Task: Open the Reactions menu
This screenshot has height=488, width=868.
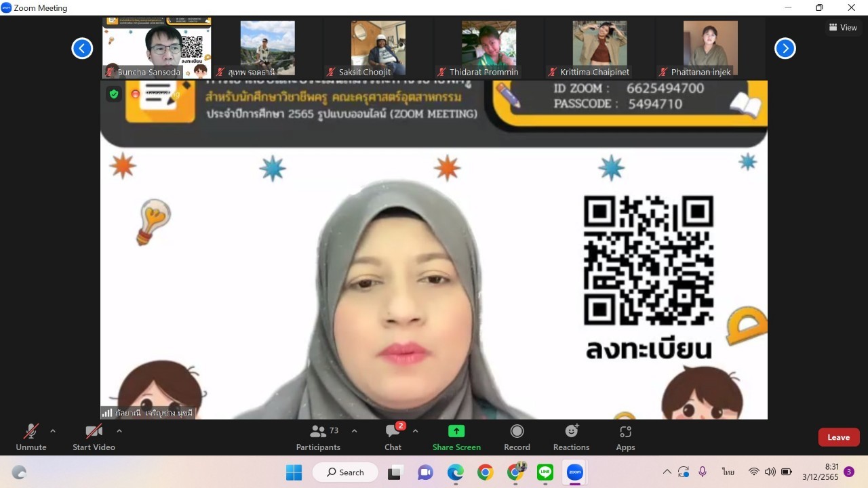Action: (x=571, y=437)
